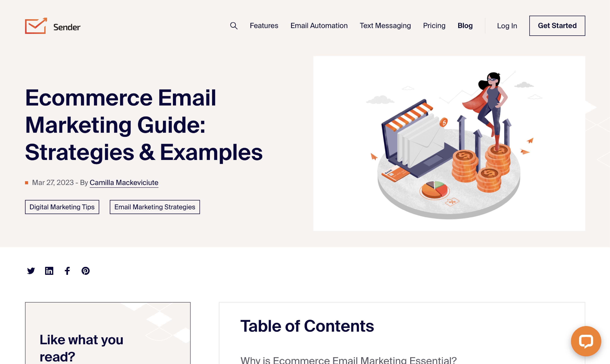
Task: Open the Email Automation menu item
Action: tap(319, 25)
